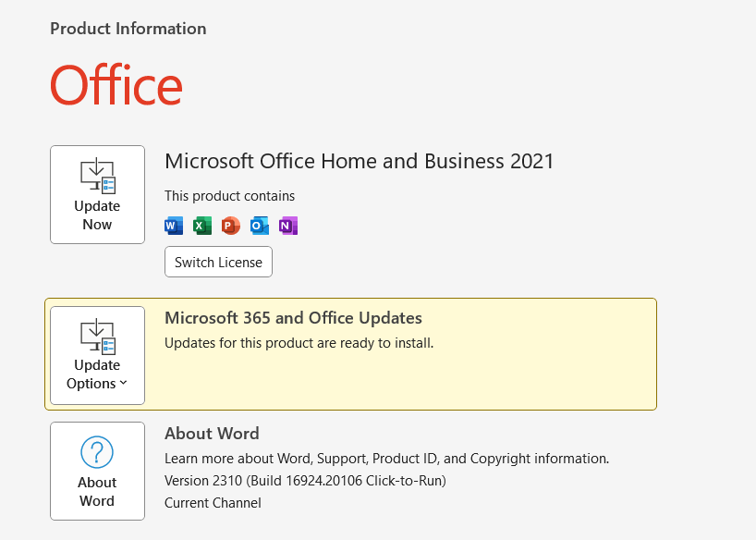Click 'Microsoft 365 and Office Updates' heading

point(293,318)
